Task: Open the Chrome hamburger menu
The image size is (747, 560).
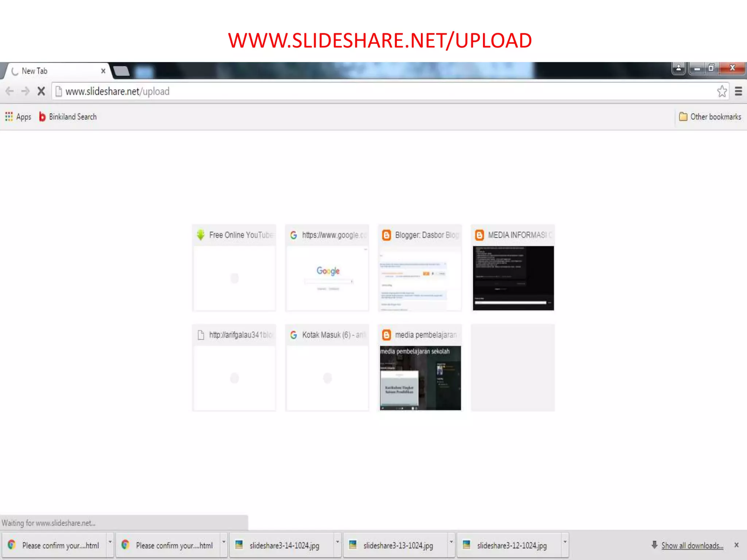Action: pos(738,91)
